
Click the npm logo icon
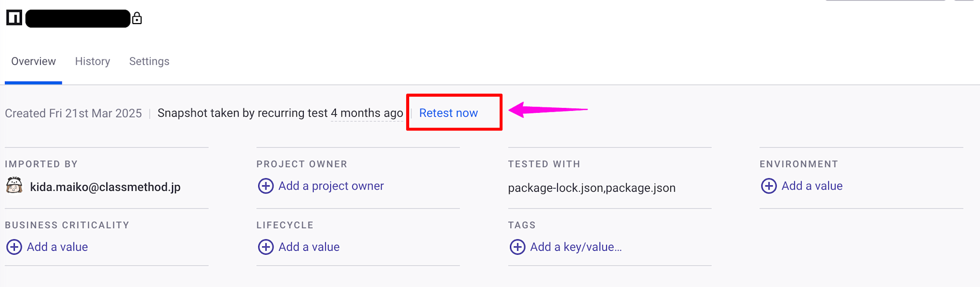14,18
